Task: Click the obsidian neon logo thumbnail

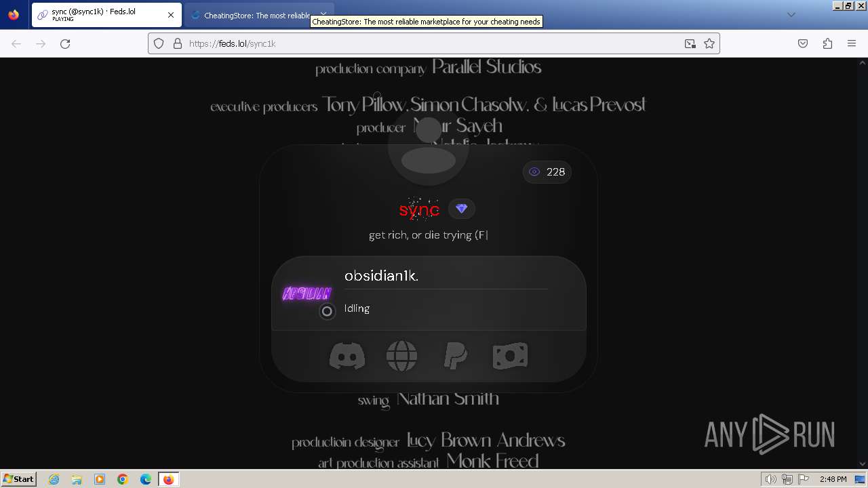Action: [x=307, y=293]
